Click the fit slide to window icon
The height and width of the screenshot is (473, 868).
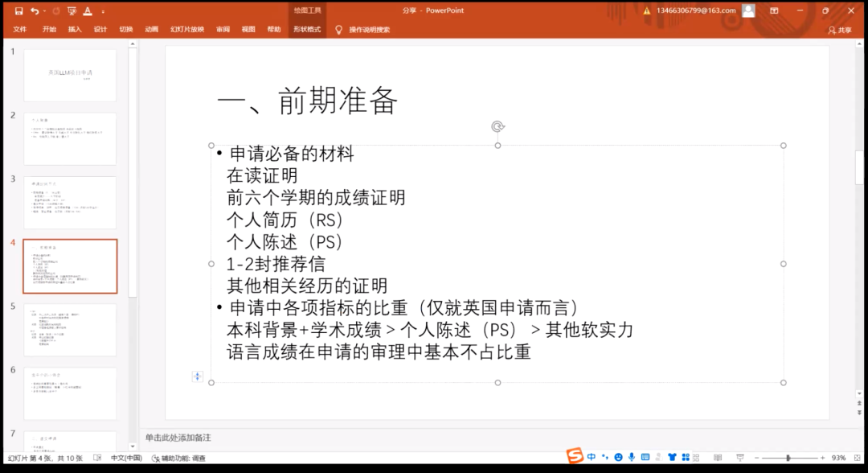pyautogui.click(x=855, y=458)
